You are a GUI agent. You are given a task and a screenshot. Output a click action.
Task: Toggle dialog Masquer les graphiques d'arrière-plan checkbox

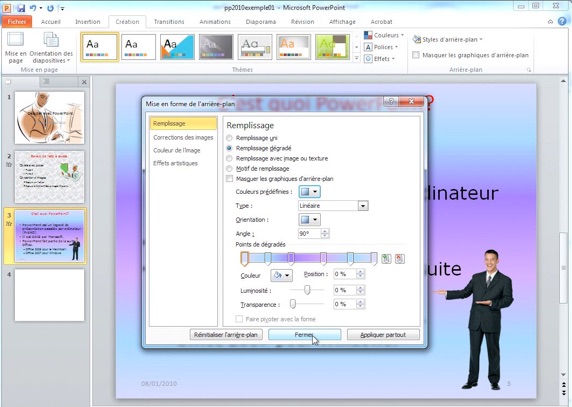[229, 179]
